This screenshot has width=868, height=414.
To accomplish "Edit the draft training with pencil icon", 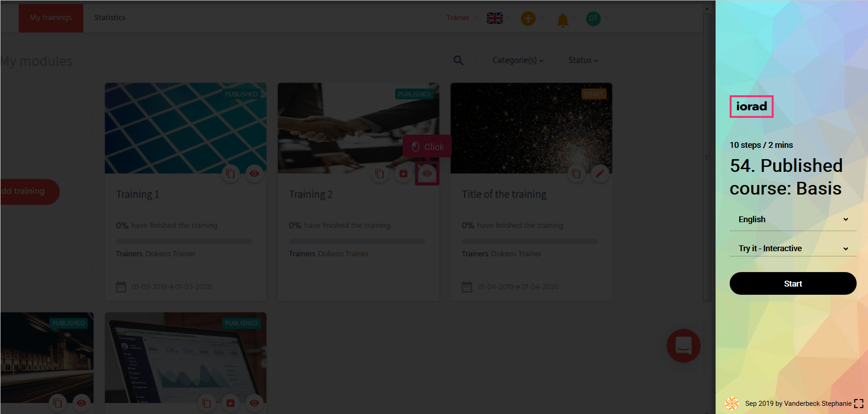I will (x=600, y=174).
